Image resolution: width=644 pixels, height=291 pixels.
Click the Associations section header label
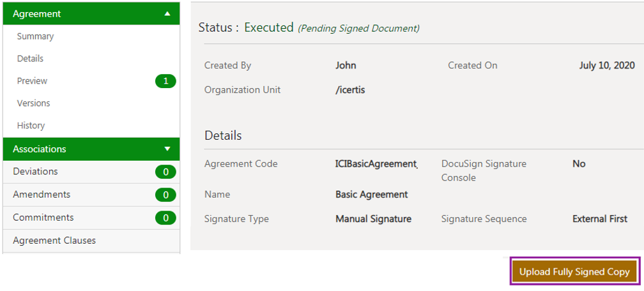point(40,149)
